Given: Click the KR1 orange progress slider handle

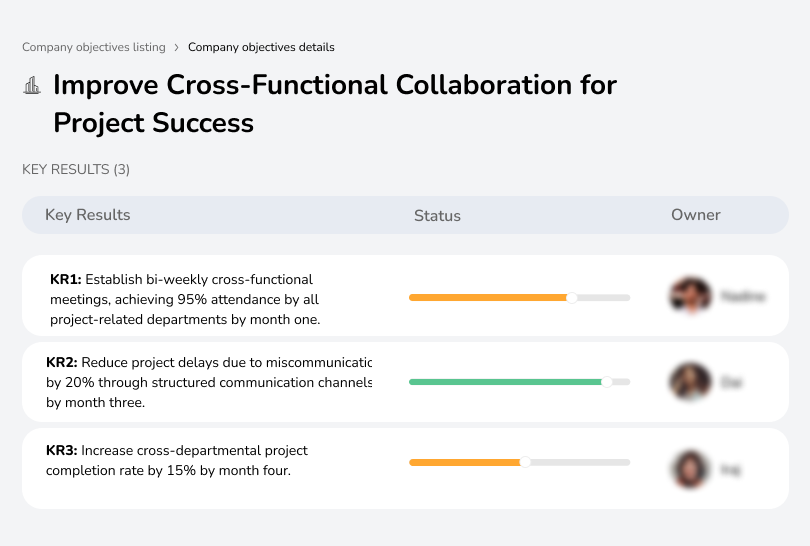Looking at the screenshot, I should tap(572, 297).
